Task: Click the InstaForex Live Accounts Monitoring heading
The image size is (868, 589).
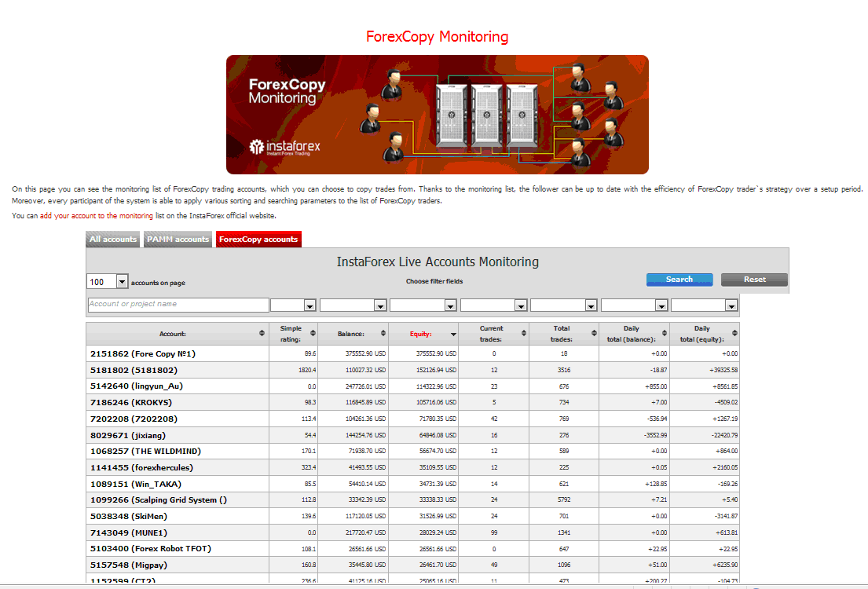Action: [438, 262]
